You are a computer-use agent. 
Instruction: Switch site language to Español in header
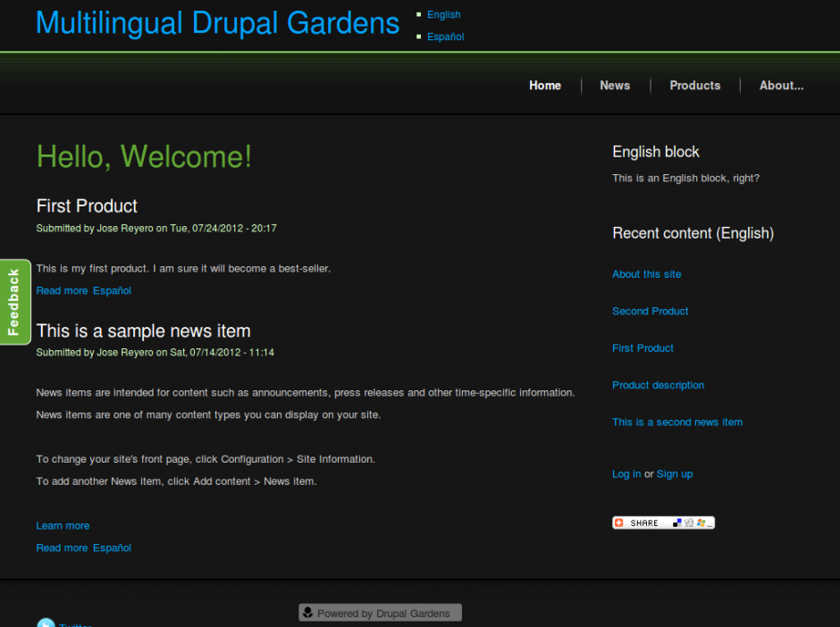445,37
